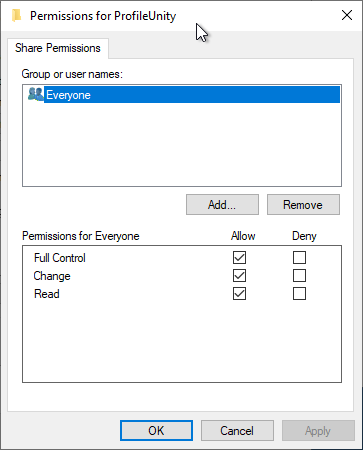Viewport: 363px width, 450px height.
Task: Click the Remove button
Action: [x=303, y=205]
